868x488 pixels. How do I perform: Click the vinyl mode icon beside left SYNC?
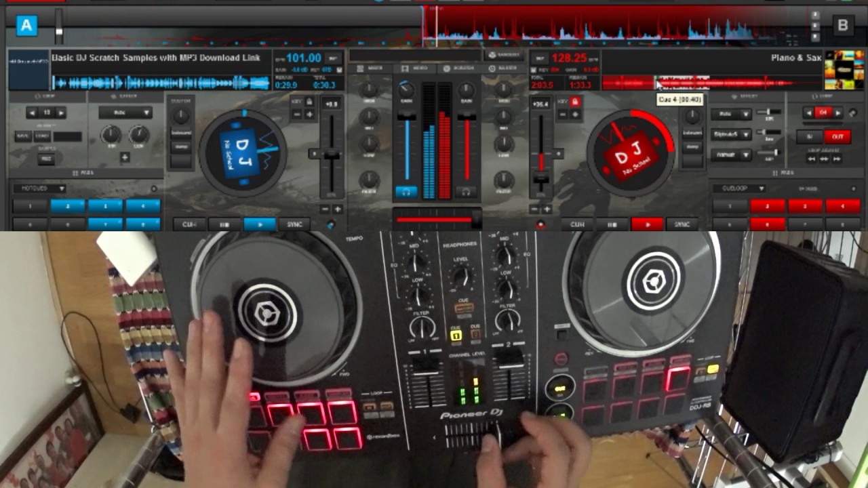coord(331,224)
